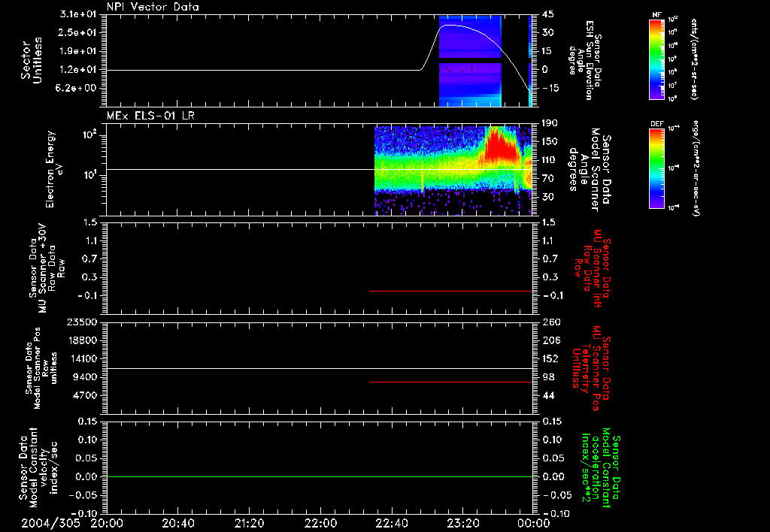
Task: Click the 23500 scanner position tick value
Action: coord(81,322)
